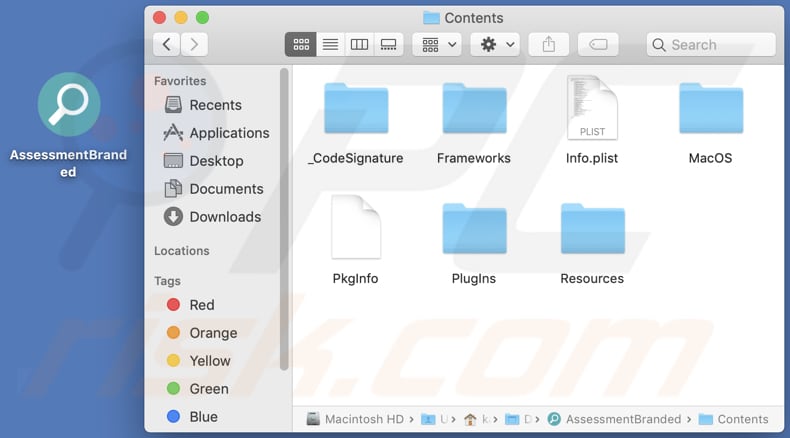Open the group-by dropdown
Screen dimensions: 790x438
coord(437,44)
